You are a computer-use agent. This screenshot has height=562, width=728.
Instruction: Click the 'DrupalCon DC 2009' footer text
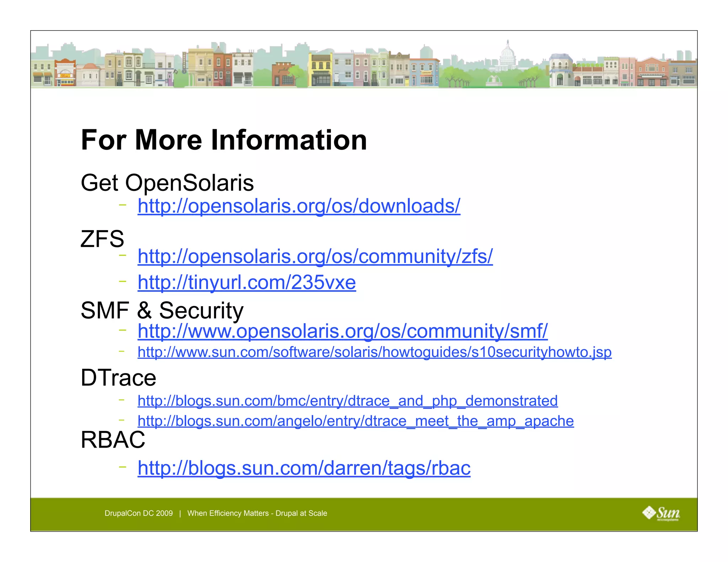coord(139,513)
